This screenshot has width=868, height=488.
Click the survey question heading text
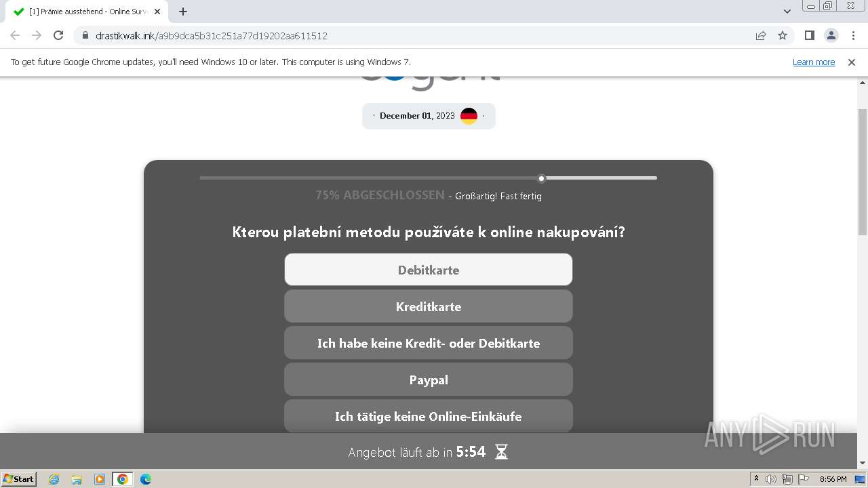[429, 232]
